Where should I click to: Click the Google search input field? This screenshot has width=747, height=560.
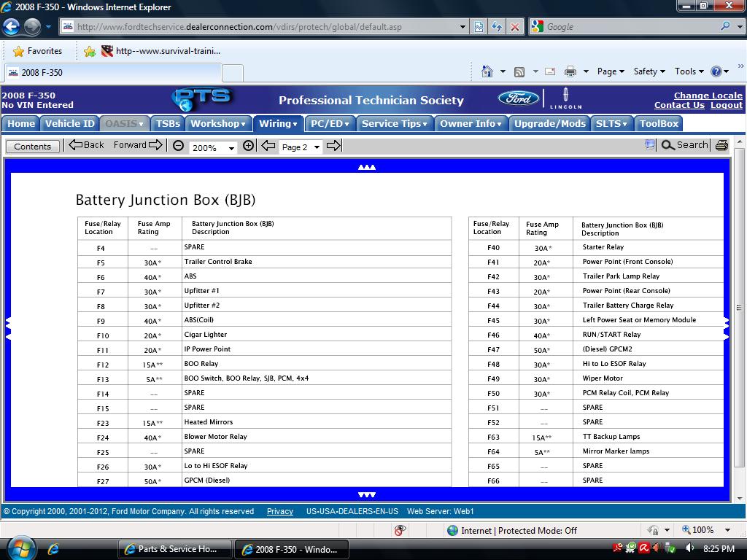click(629, 27)
